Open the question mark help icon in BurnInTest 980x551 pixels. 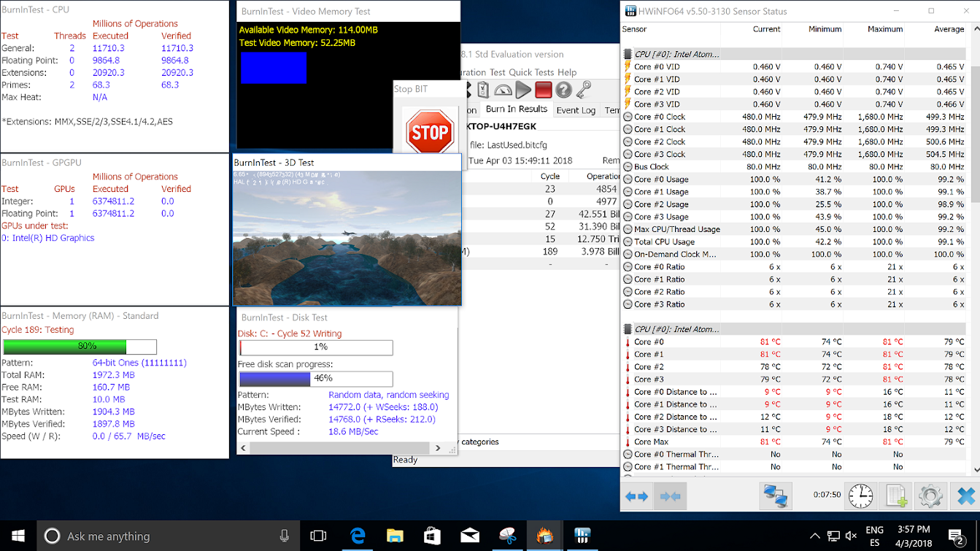click(563, 90)
